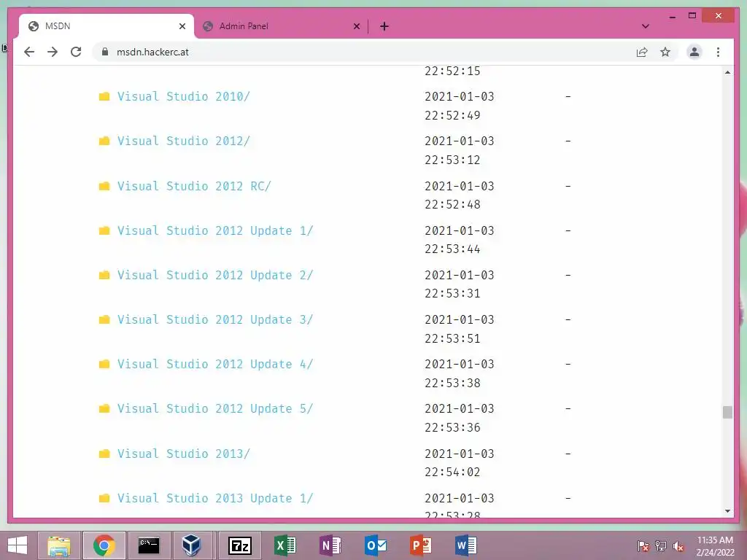Share this page using the share icon

(x=642, y=52)
